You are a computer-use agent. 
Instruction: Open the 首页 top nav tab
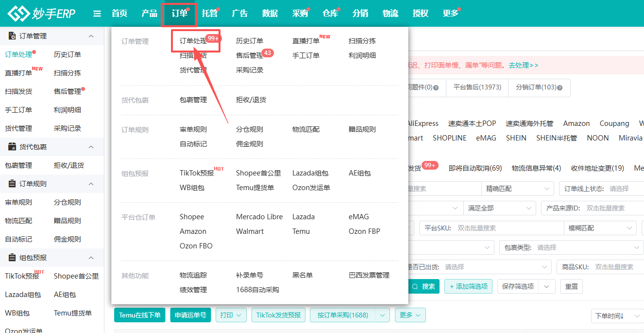coord(119,14)
